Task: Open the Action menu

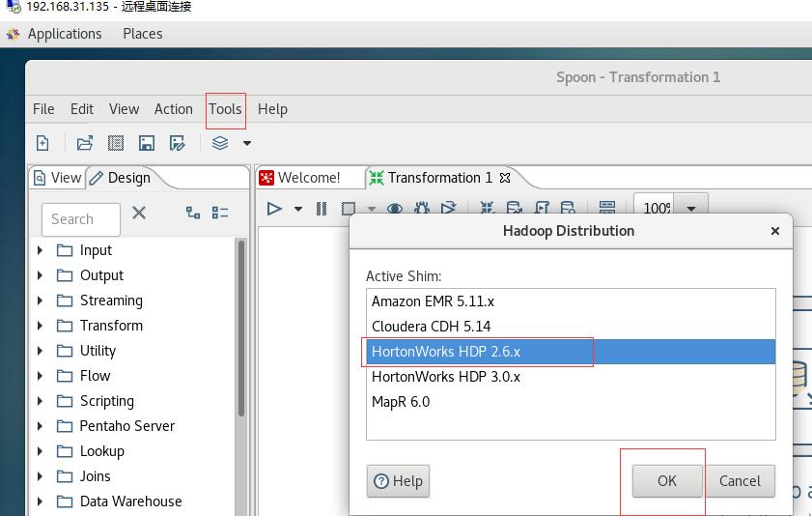Action: (x=174, y=109)
